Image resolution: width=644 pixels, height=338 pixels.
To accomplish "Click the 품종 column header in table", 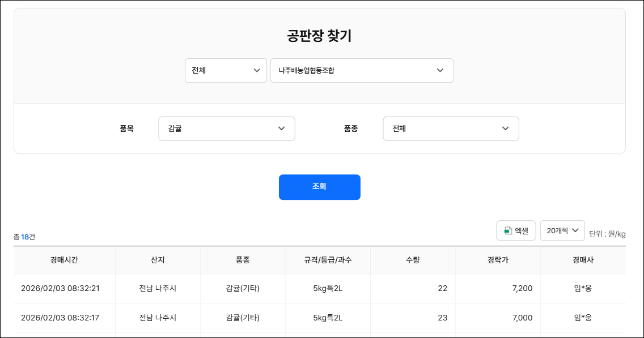I will click(x=243, y=260).
